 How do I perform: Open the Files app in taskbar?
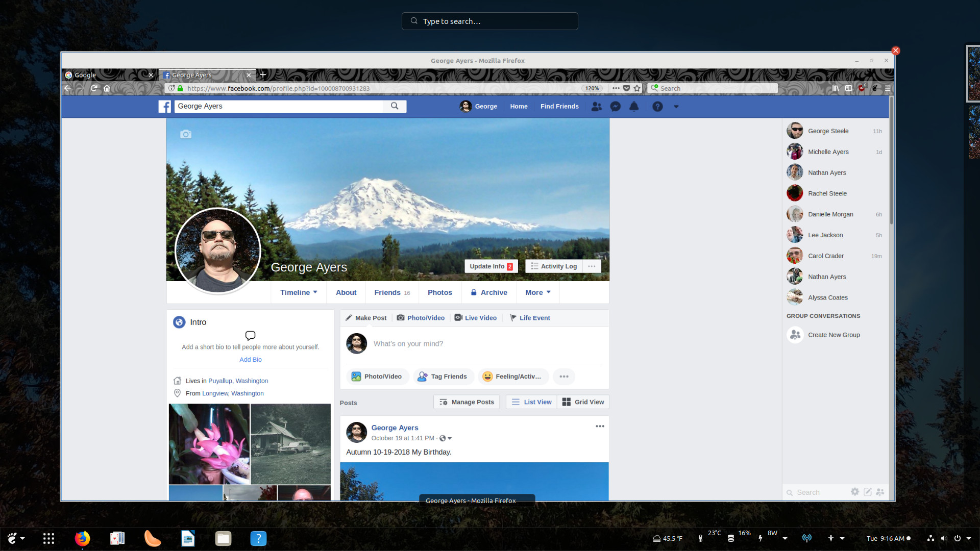(x=223, y=538)
